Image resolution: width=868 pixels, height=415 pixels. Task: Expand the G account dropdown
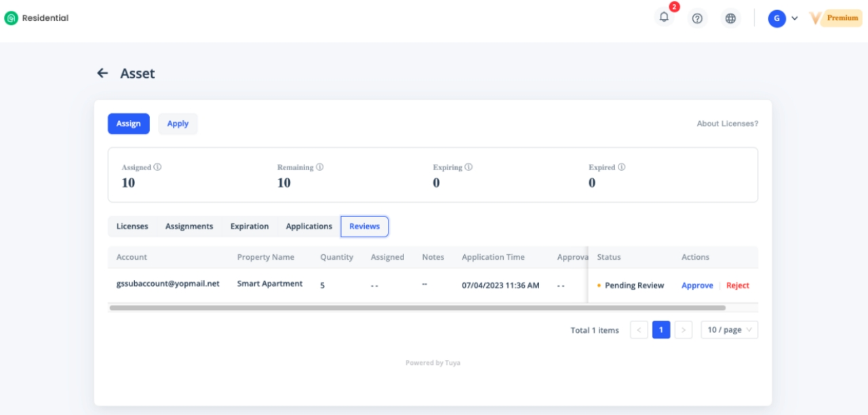tap(783, 18)
